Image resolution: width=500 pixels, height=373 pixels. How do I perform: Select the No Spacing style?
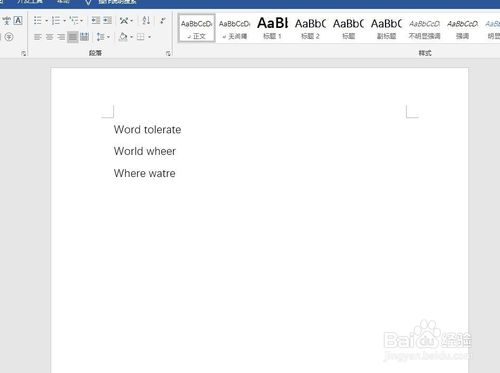(x=234, y=28)
